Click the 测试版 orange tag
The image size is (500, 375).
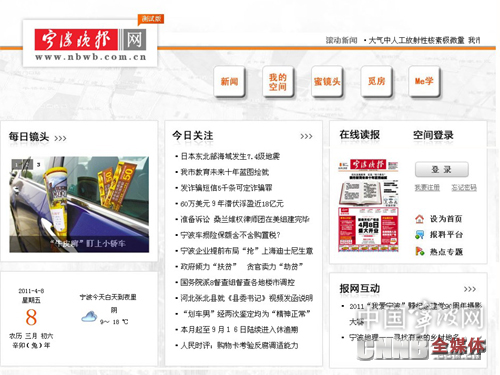pos(151,19)
